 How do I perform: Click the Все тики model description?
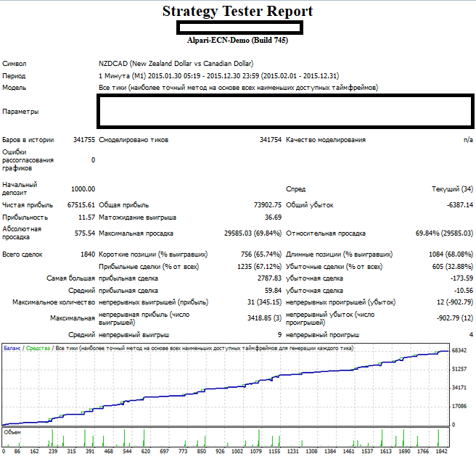point(238,88)
